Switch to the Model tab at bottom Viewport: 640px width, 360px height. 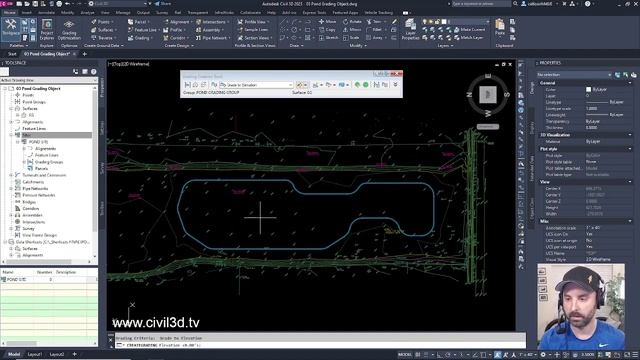[x=14, y=354]
